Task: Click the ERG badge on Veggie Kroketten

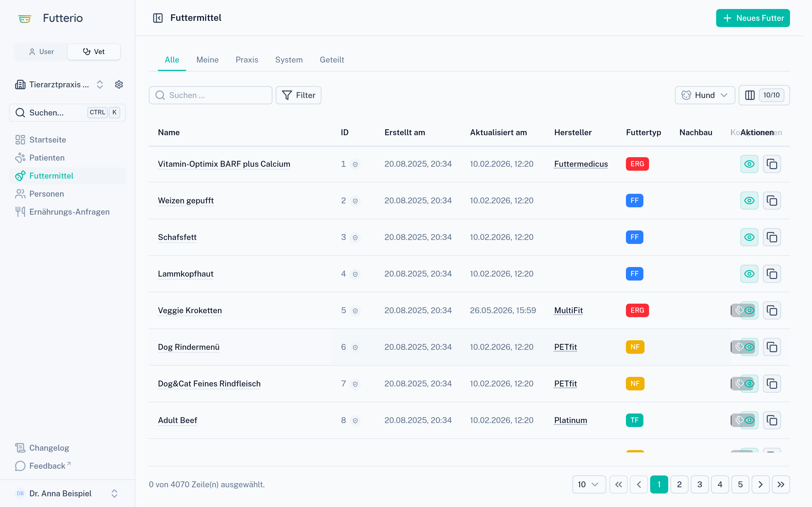Action: click(x=637, y=310)
